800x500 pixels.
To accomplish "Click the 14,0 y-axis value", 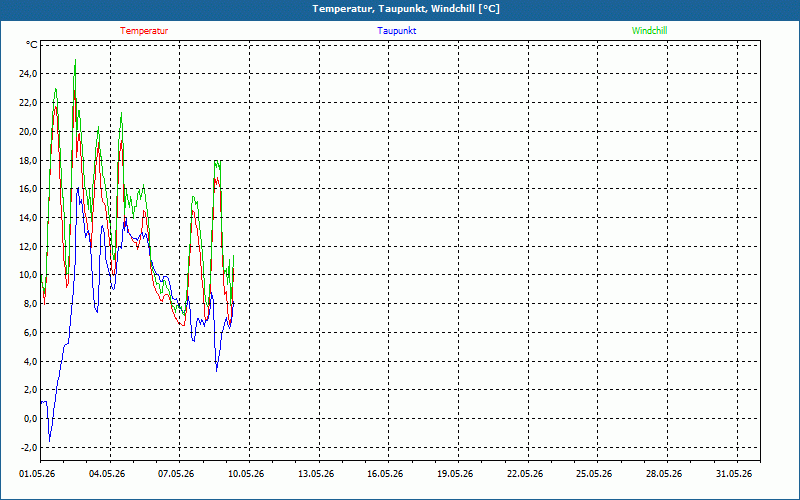I will [28, 217].
